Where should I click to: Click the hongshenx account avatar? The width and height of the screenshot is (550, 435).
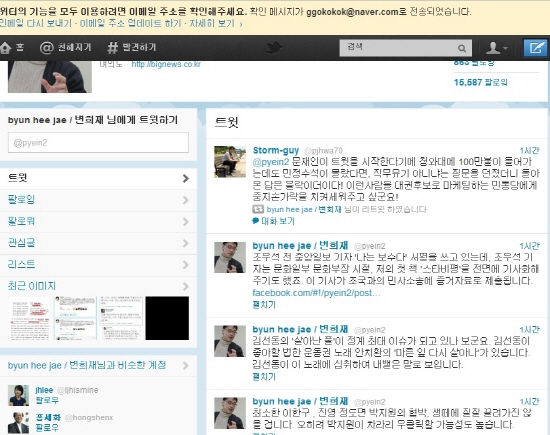[x=19, y=423]
